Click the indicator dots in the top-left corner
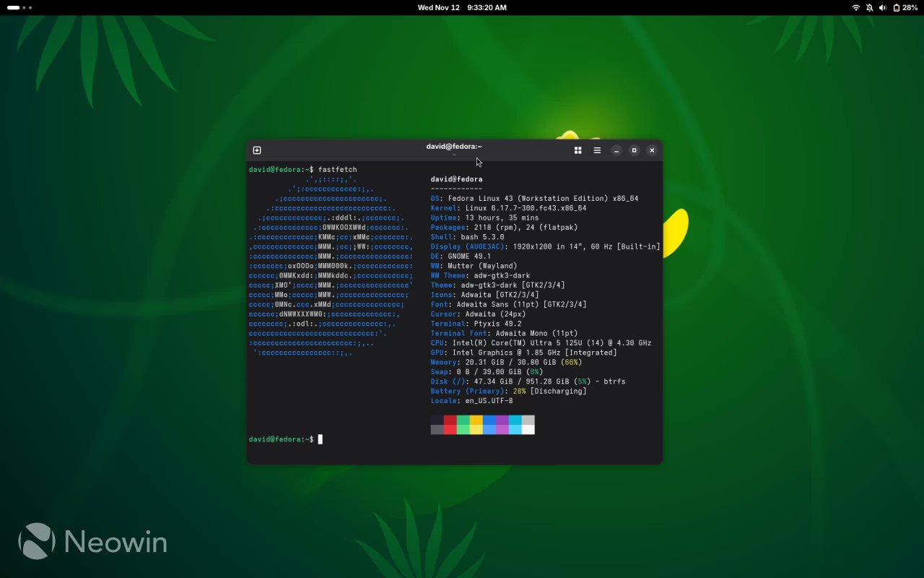Screen dimensions: 924x578 pos(19,8)
